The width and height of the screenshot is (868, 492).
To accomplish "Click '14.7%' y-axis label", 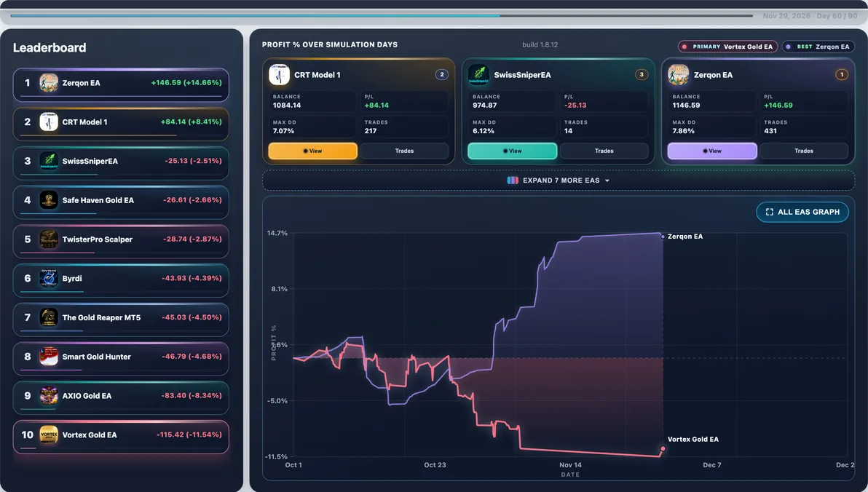I will (x=277, y=233).
